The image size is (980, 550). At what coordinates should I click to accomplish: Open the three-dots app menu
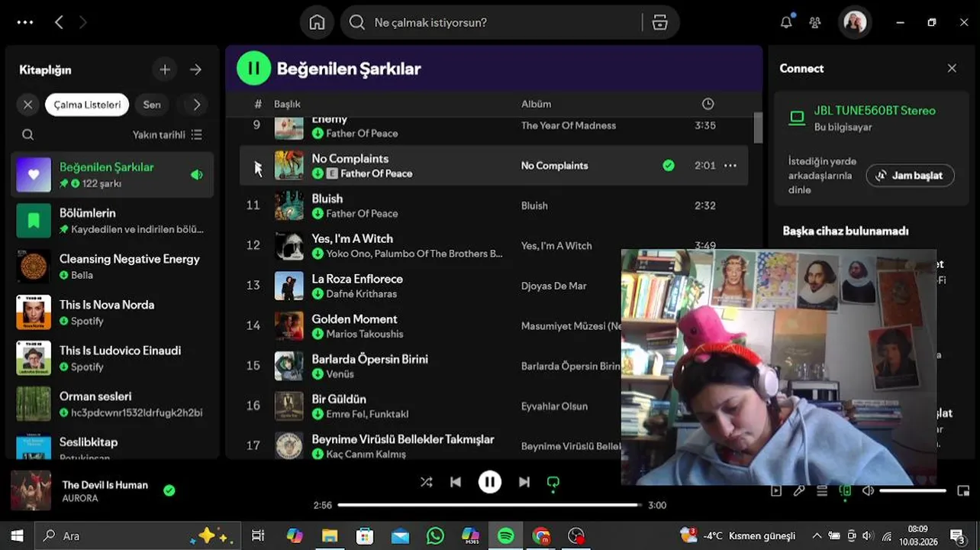[25, 22]
